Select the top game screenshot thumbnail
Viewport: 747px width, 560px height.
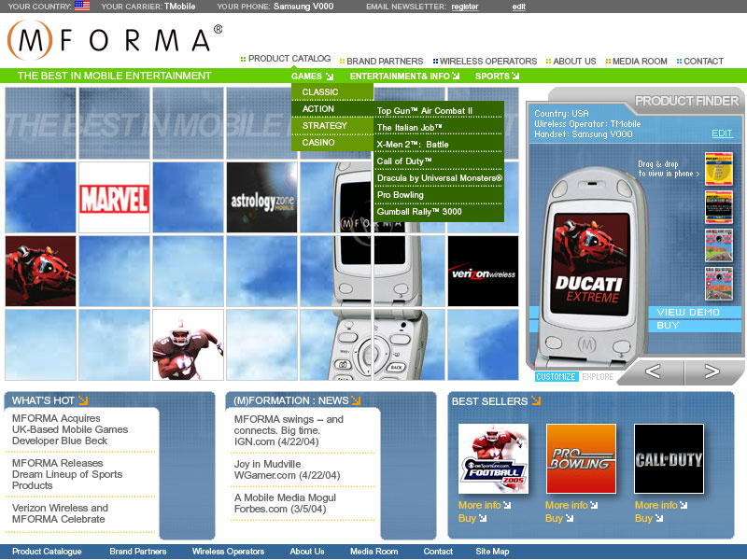tap(718, 167)
